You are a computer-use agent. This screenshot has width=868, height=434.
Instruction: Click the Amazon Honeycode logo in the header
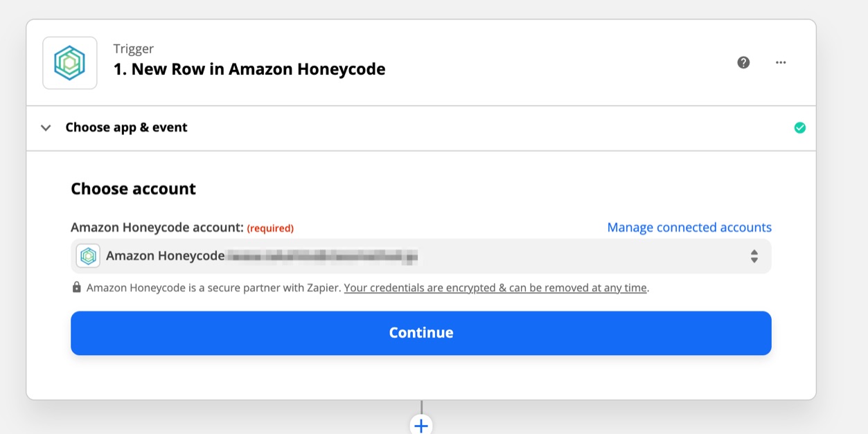(x=69, y=62)
